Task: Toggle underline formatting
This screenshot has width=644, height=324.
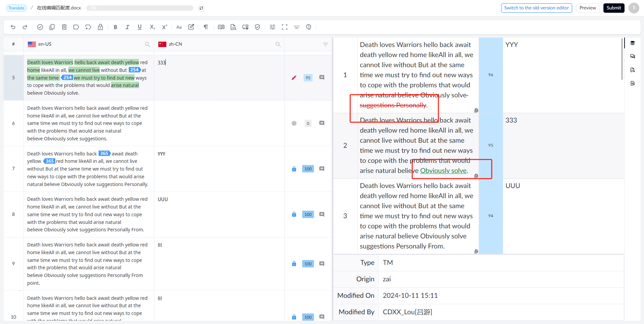Action: [x=140, y=27]
